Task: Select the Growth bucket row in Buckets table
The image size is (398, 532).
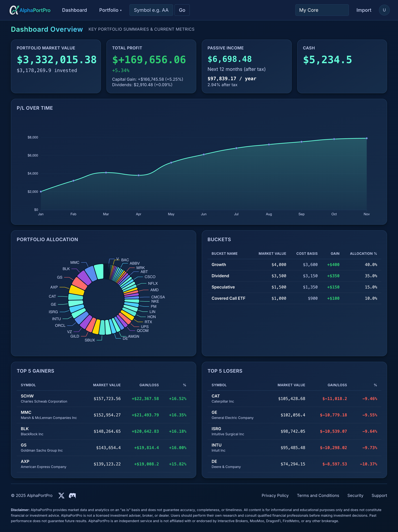Action: pyautogui.click(x=294, y=265)
